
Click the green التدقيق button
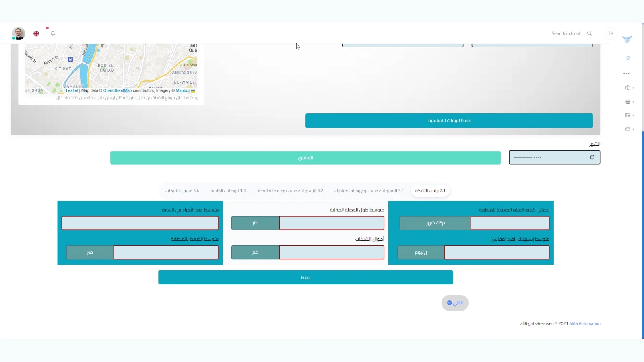pos(305,158)
